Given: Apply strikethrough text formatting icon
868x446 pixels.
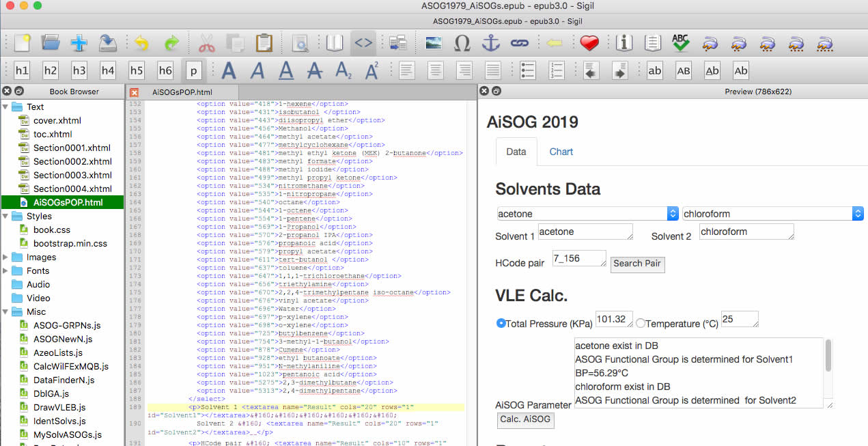Looking at the screenshot, I should coord(315,70).
